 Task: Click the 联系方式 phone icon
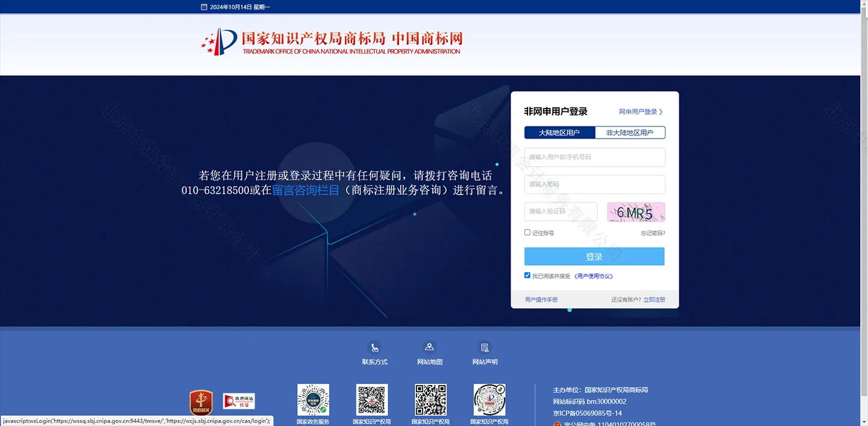[x=374, y=348]
